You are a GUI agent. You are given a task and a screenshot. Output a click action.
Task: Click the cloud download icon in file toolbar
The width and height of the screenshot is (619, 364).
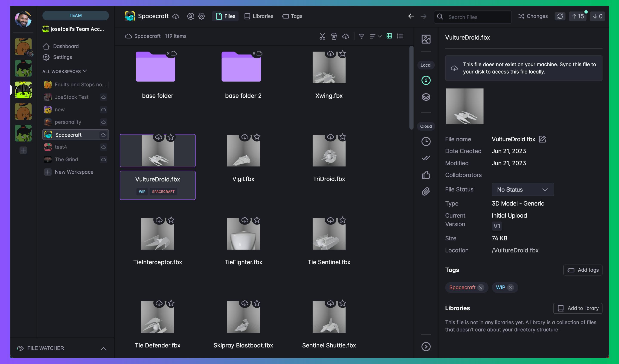346,36
